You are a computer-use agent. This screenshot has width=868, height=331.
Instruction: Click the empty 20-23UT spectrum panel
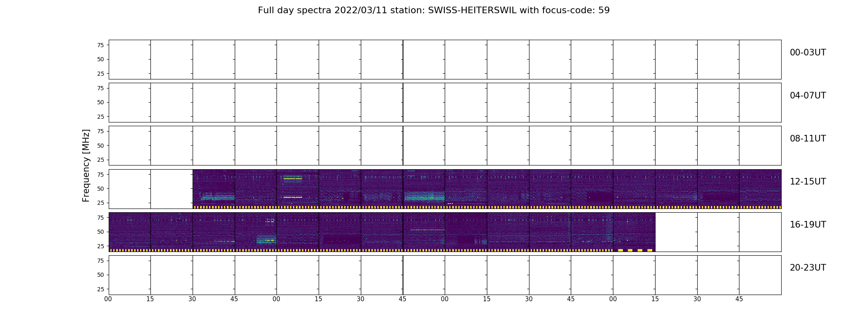(x=445, y=275)
